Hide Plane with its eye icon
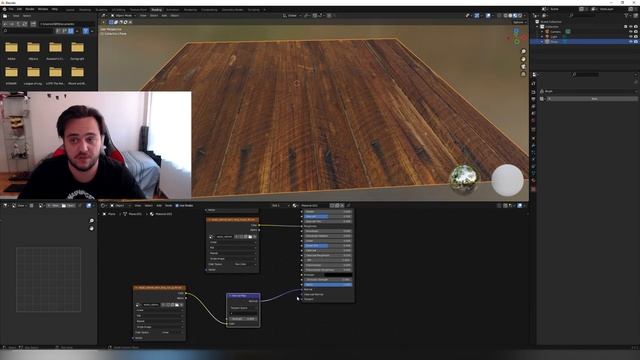Screen dimensions: 640x360 point(631,42)
